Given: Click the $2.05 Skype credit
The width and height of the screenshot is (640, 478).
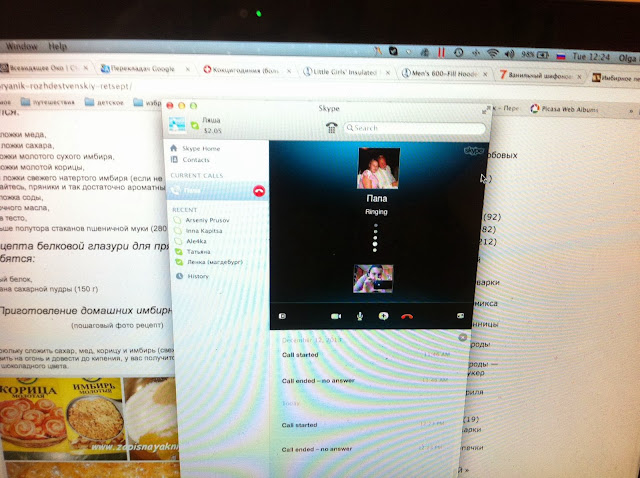Looking at the screenshot, I should [x=213, y=131].
